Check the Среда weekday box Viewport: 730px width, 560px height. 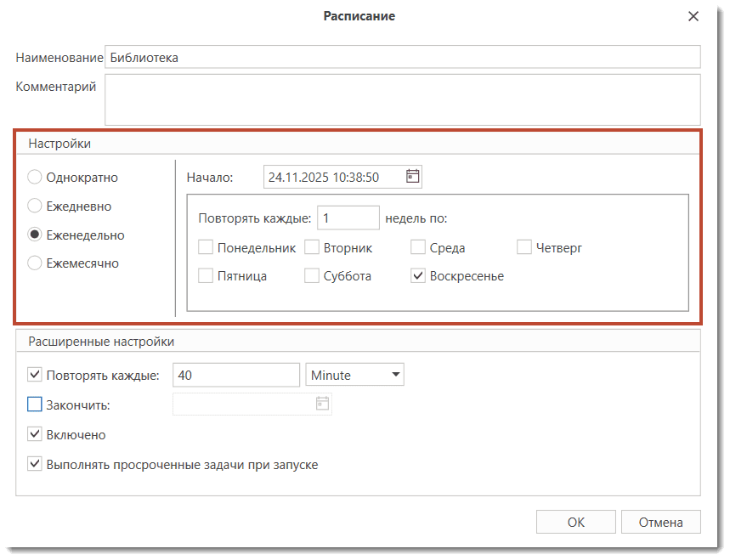[x=418, y=248]
